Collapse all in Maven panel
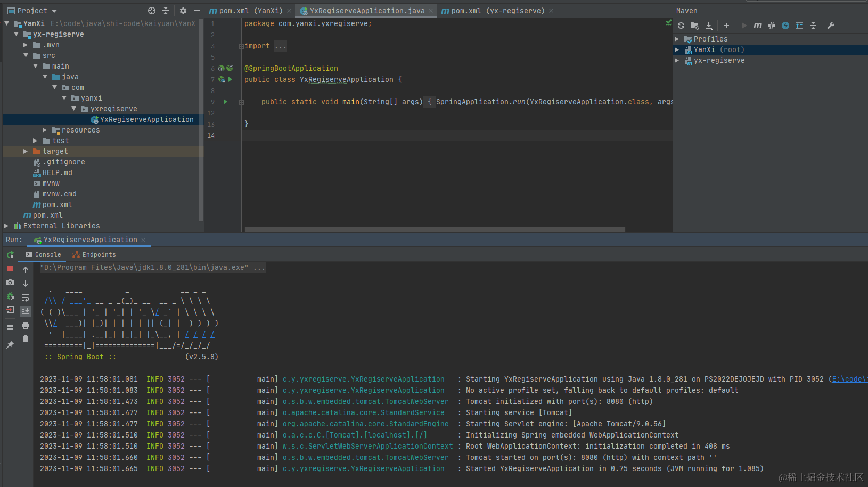This screenshot has height=487, width=868. pyautogui.click(x=813, y=26)
